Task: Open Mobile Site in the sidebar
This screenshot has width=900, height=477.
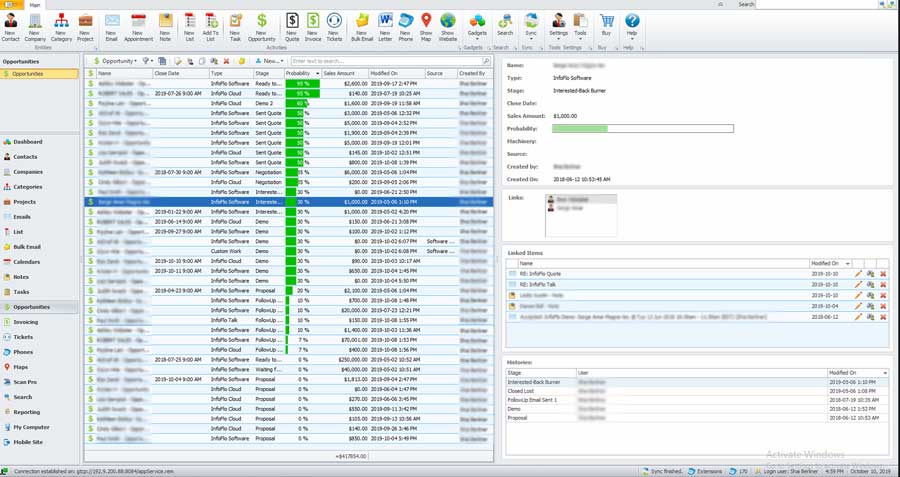Action: (28, 442)
